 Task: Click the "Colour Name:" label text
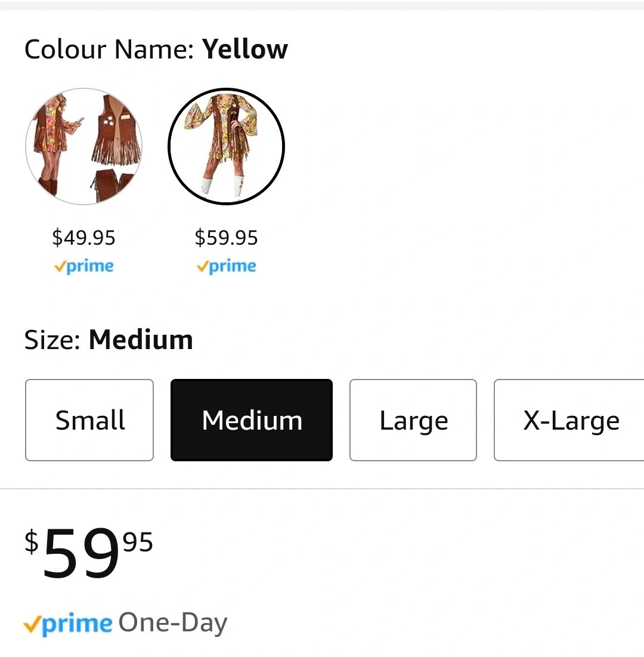[x=109, y=49]
